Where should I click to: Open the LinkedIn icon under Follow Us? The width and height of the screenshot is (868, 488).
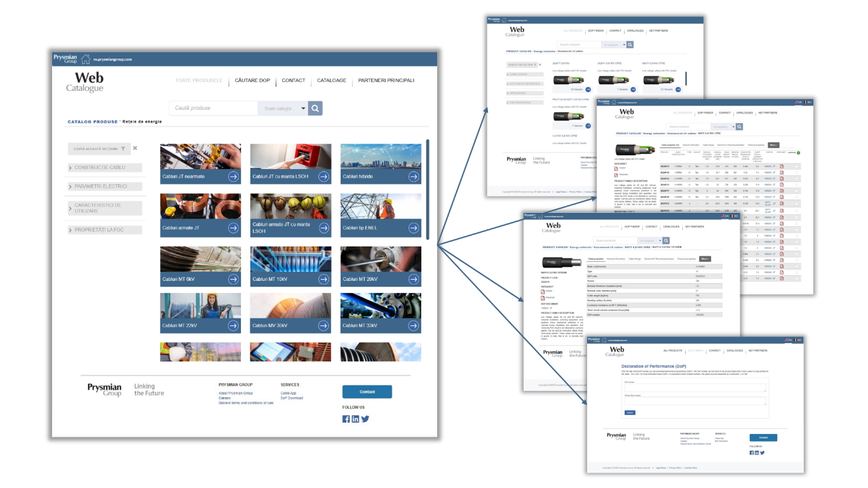tap(355, 419)
